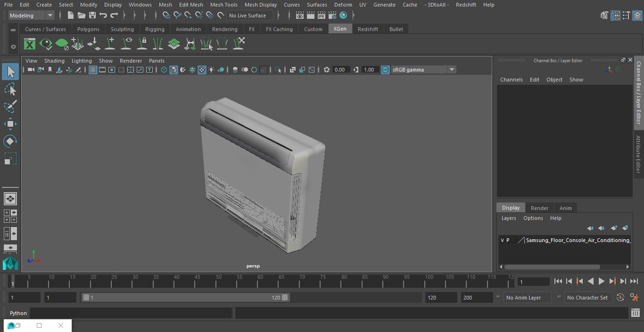Choose the Move tool in toolbox
The image size is (644, 332).
click(10, 124)
